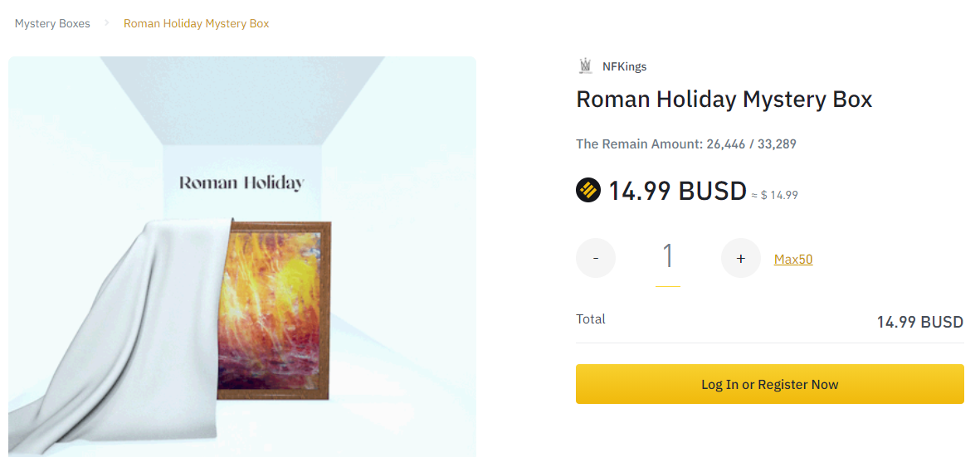Click the Total label
Image resolution: width=980 pixels, height=457 pixels.
[x=591, y=319]
